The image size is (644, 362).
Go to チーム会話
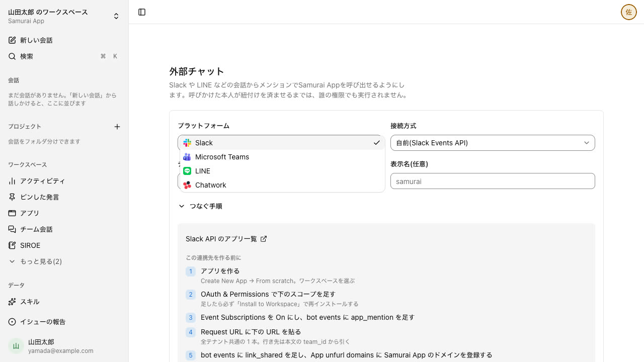64,229
